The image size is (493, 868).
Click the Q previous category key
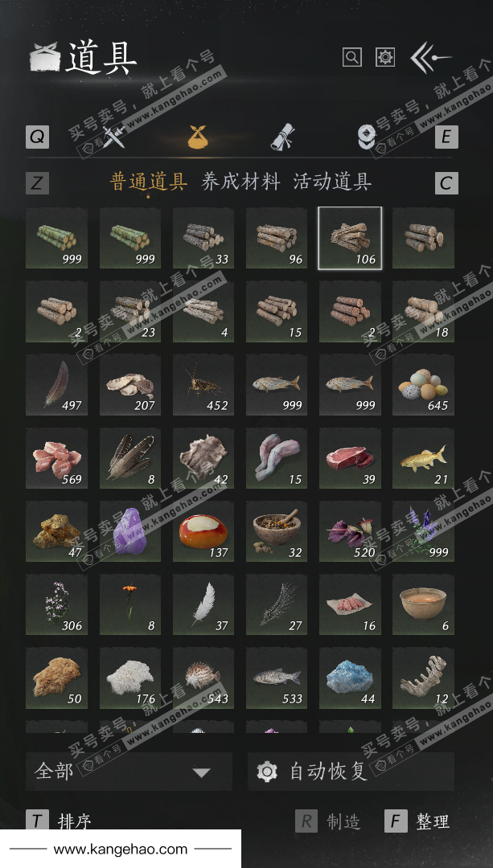(x=37, y=137)
